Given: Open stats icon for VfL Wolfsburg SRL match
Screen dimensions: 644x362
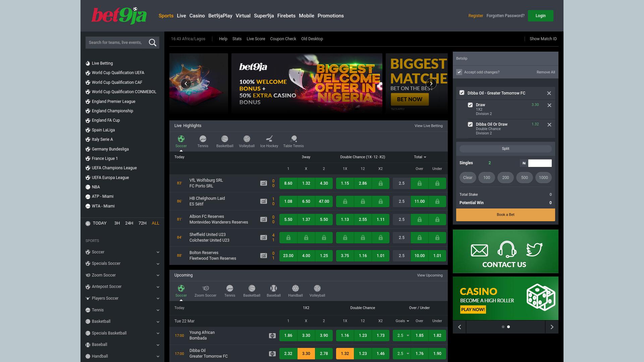Looking at the screenshot, I should (x=264, y=183).
